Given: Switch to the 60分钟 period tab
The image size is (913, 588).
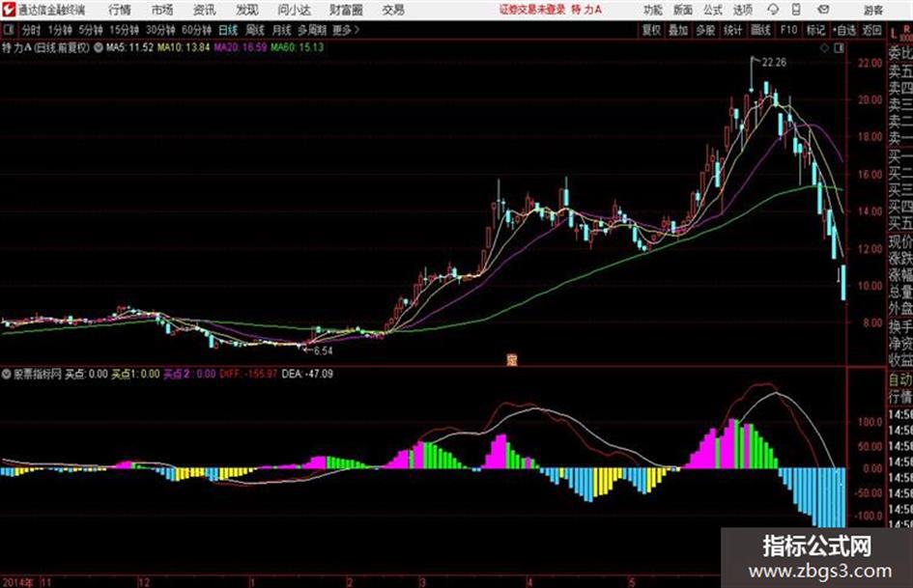Looking at the screenshot, I should 196,30.
